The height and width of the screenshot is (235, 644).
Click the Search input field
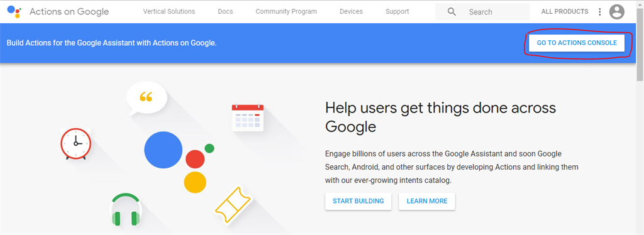pos(482,12)
